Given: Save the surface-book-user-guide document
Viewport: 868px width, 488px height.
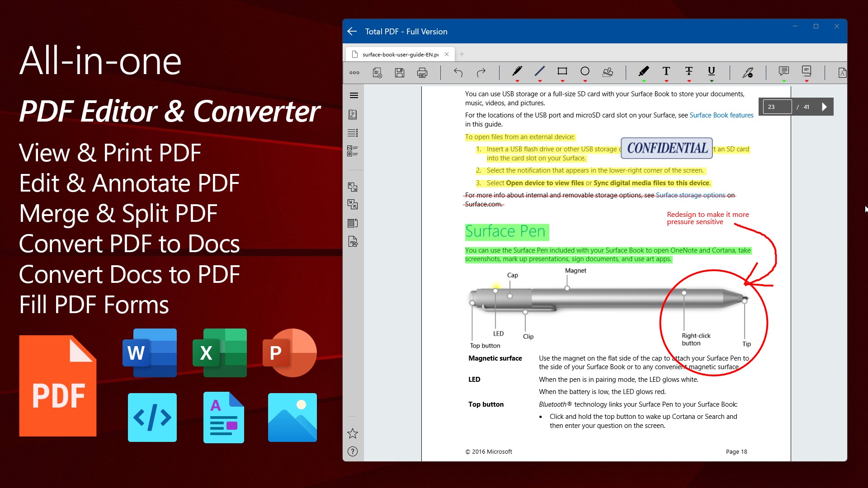Looking at the screenshot, I should 400,72.
